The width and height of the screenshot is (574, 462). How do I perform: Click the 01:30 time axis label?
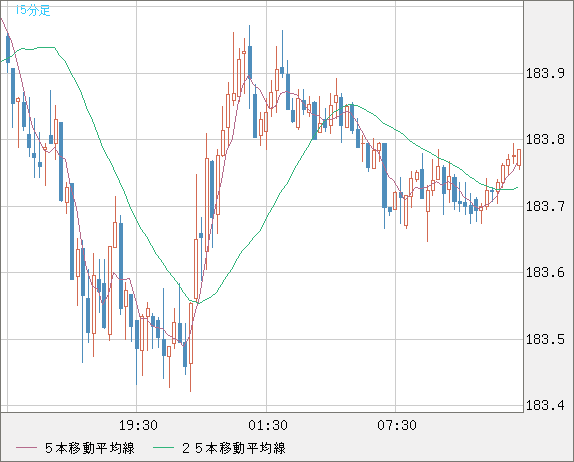pyautogui.click(x=268, y=425)
